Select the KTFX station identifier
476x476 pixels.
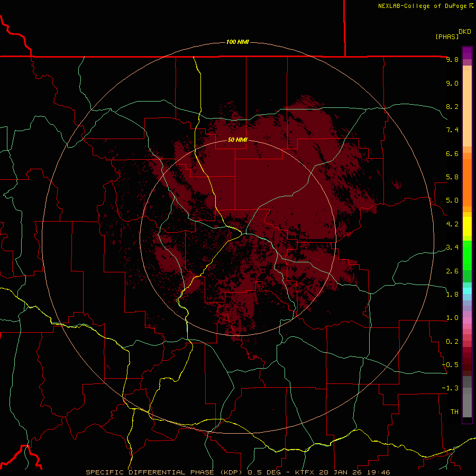305,472
